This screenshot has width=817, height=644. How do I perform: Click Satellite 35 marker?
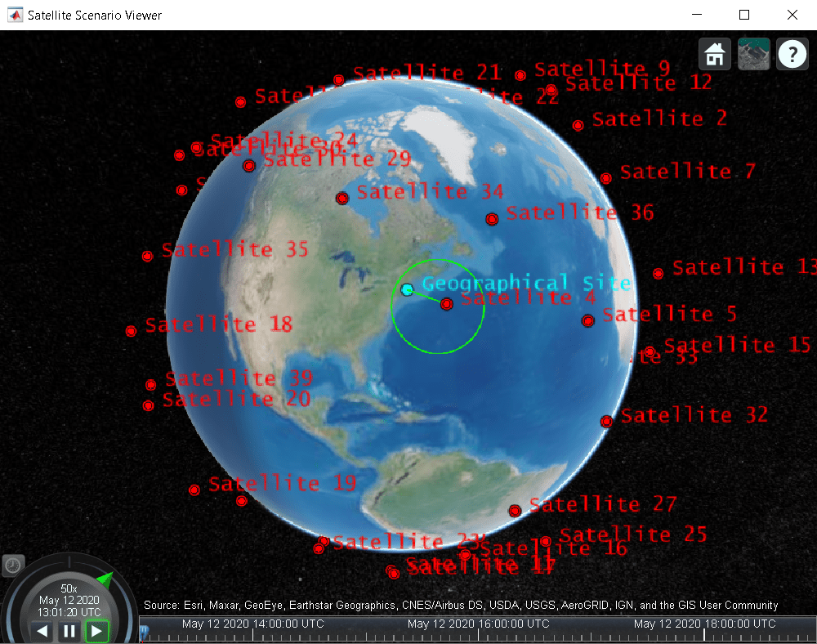tap(147, 257)
